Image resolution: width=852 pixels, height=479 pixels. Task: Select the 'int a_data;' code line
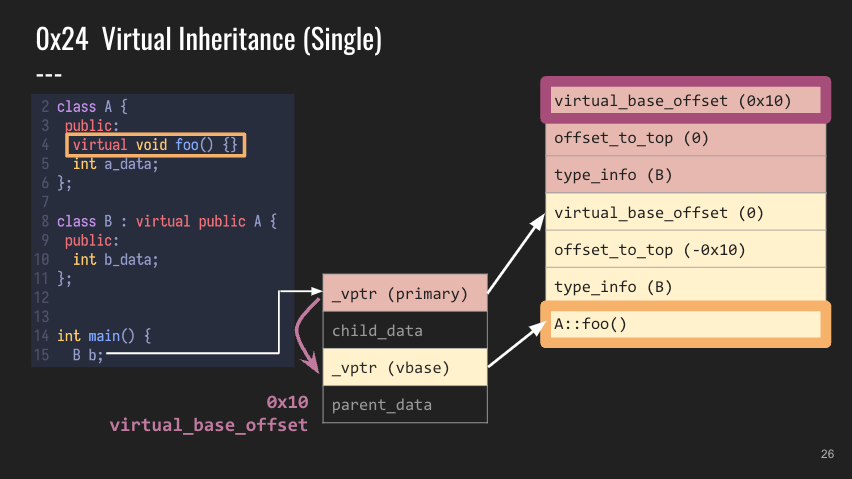115,164
